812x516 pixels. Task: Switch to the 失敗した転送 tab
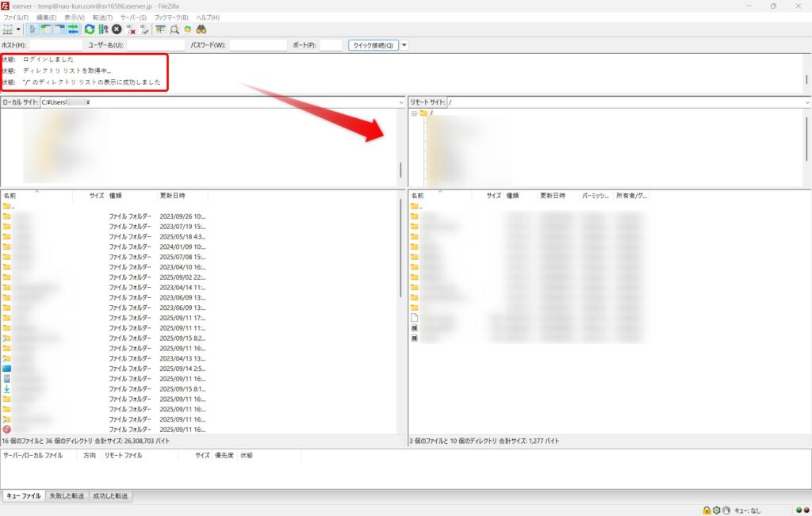point(67,496)
